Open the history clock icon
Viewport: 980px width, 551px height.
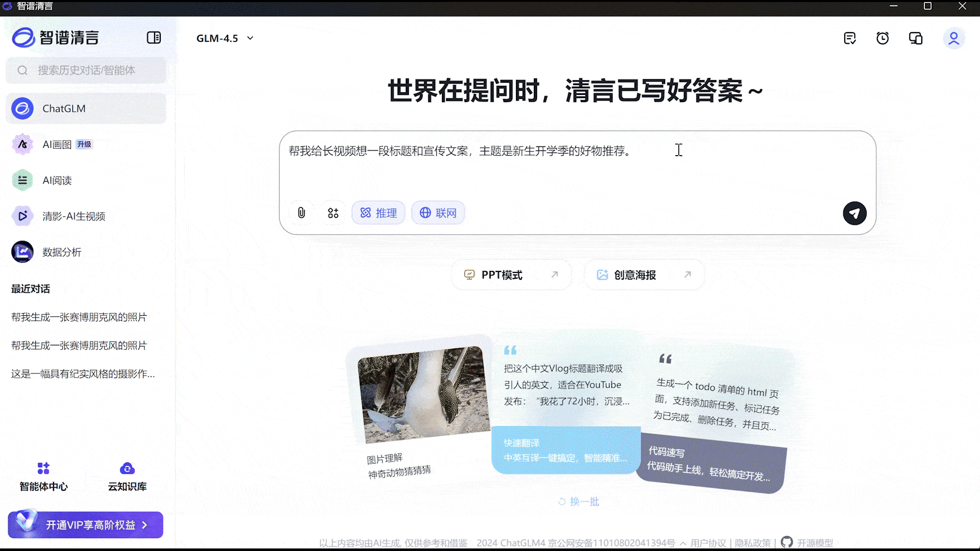[x=883, y=38]
